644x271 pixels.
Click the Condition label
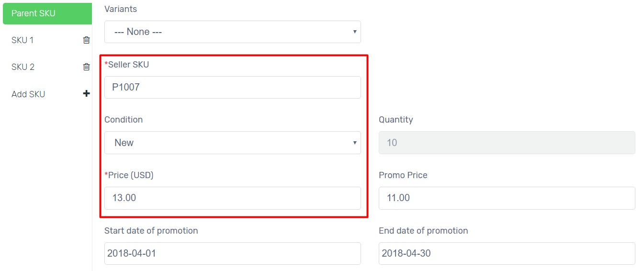tap(124, 120)
